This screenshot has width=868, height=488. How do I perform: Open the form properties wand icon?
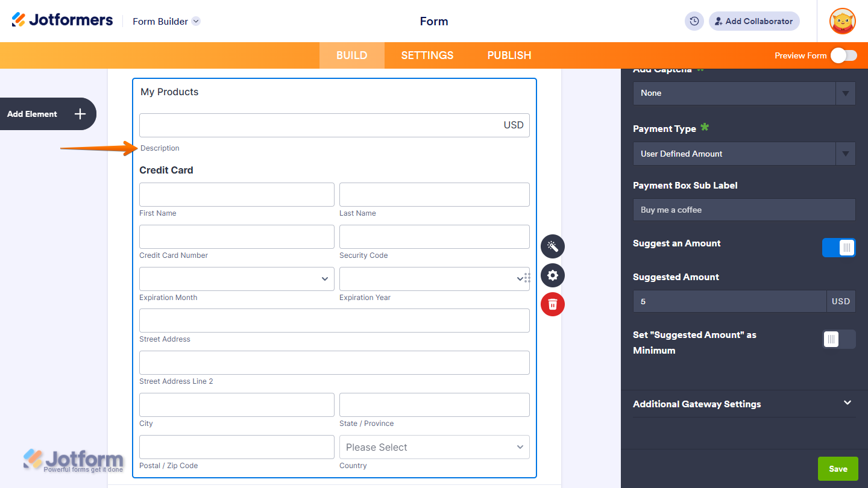(552, 246)
